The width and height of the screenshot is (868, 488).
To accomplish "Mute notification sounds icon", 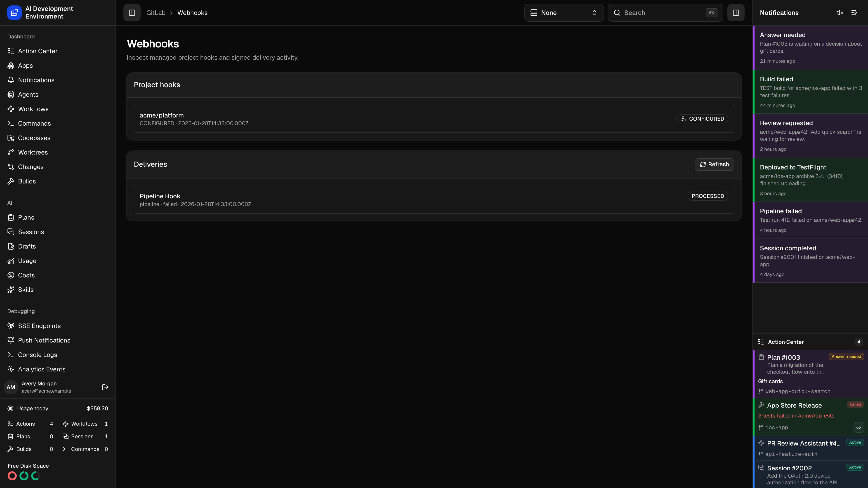I will coord(840,12).
